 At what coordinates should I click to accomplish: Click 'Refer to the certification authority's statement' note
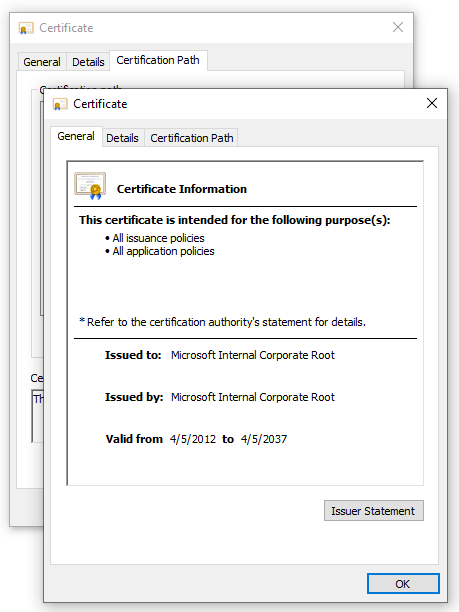click(x=222, y=322)
